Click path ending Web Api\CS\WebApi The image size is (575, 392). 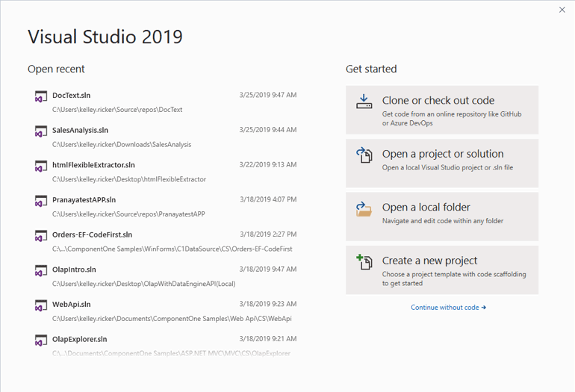(x=172, y=319)
